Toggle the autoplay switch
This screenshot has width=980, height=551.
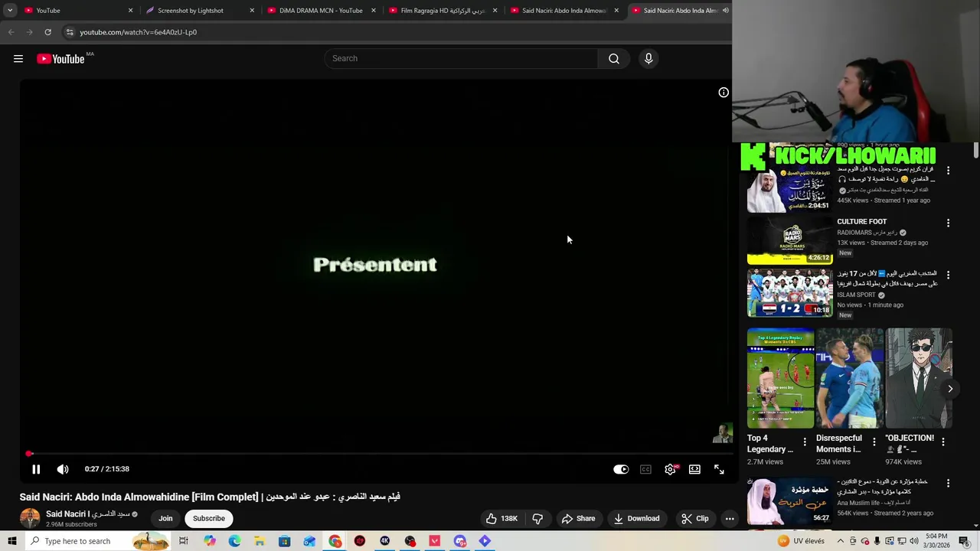coord(621,469)
